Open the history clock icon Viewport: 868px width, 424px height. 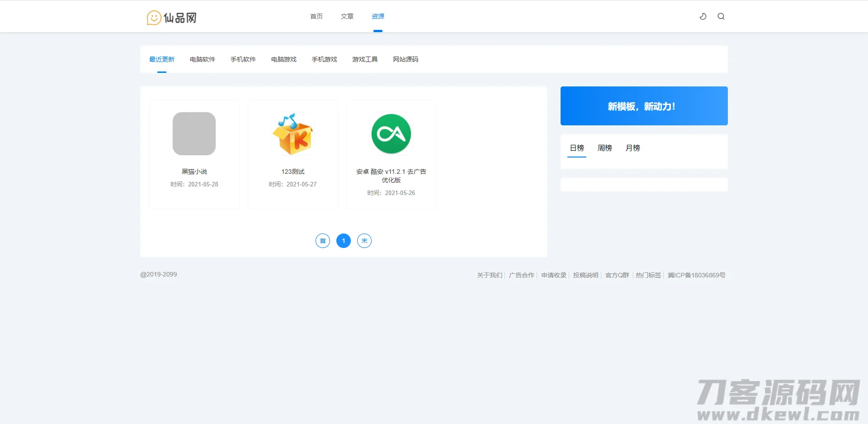(x=703, y=16)
